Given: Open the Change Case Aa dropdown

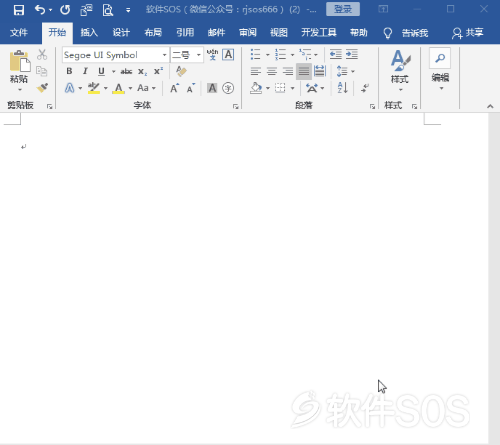Looking at the screenshot, I should click(146, 88).
